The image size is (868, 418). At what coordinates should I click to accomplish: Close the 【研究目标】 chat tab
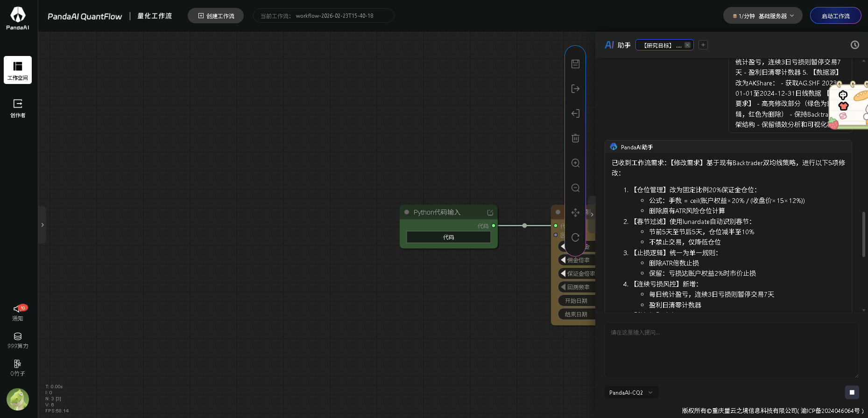tap(687, 45)
